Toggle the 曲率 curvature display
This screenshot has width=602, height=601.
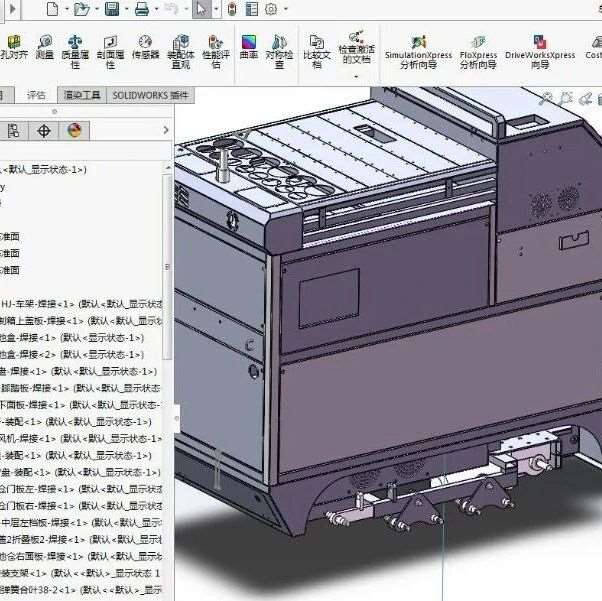pyautogui.click(x=249, y=47)
